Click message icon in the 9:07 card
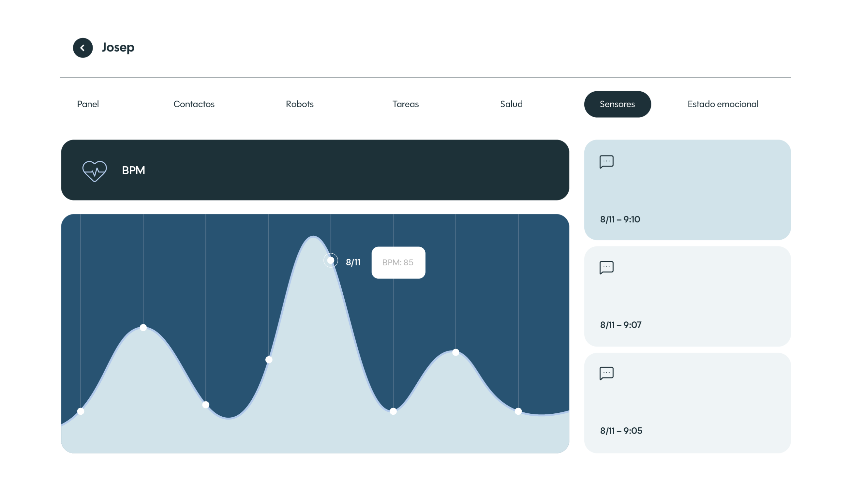This screenshot has height=504, width=850. click(607, 268)
